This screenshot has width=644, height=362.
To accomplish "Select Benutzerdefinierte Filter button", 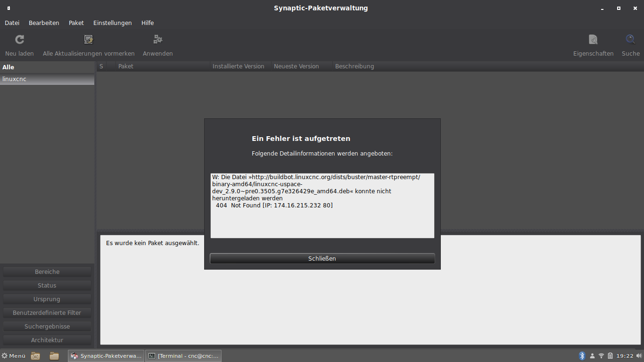I will coord(47,313).
